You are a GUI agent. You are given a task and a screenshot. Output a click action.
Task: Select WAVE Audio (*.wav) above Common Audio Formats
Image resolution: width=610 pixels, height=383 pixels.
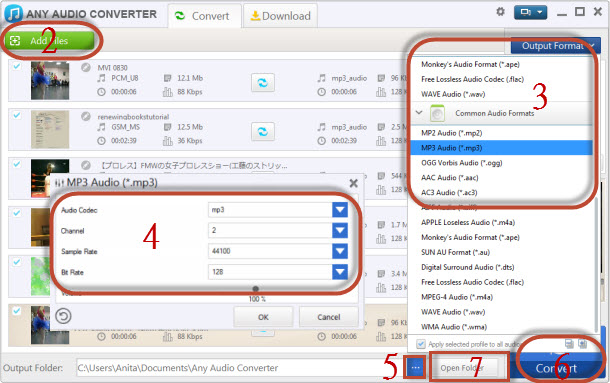click(501, 94)
